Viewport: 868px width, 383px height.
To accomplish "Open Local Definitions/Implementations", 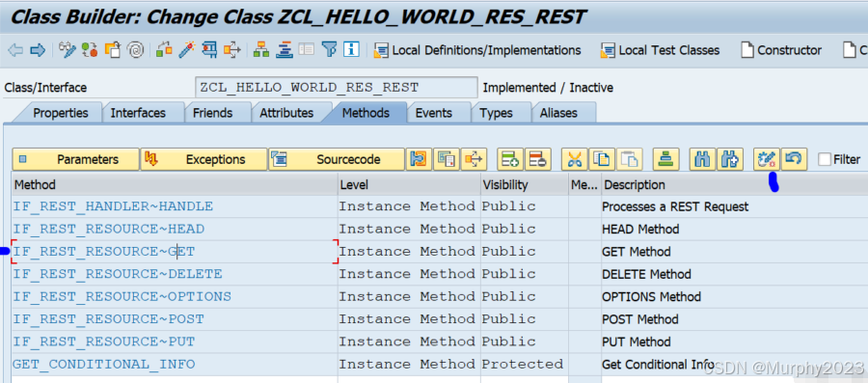I will click(x=477, y=50).
